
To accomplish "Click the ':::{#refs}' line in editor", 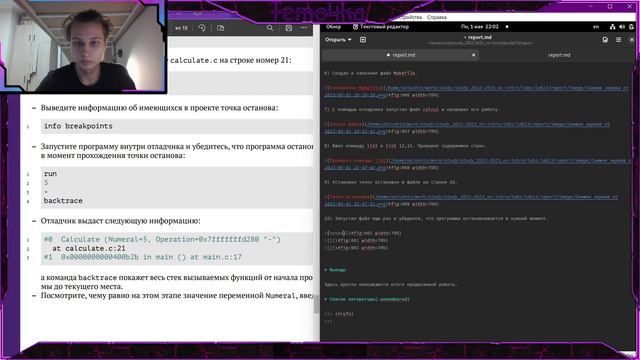I will pyautogui.click(x=339, y=314).
